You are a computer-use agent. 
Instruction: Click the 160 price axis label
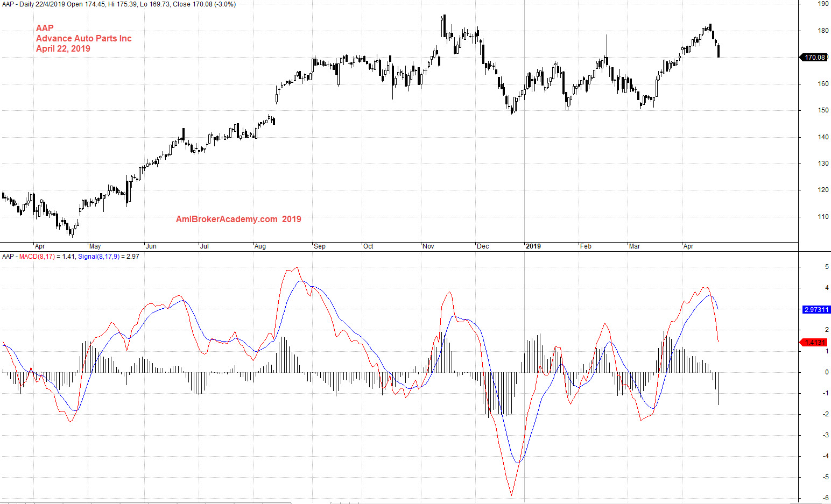(823, 84)
